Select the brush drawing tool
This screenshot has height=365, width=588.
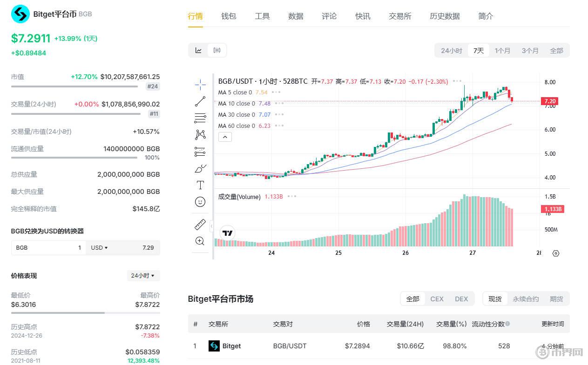pos(200,168)
